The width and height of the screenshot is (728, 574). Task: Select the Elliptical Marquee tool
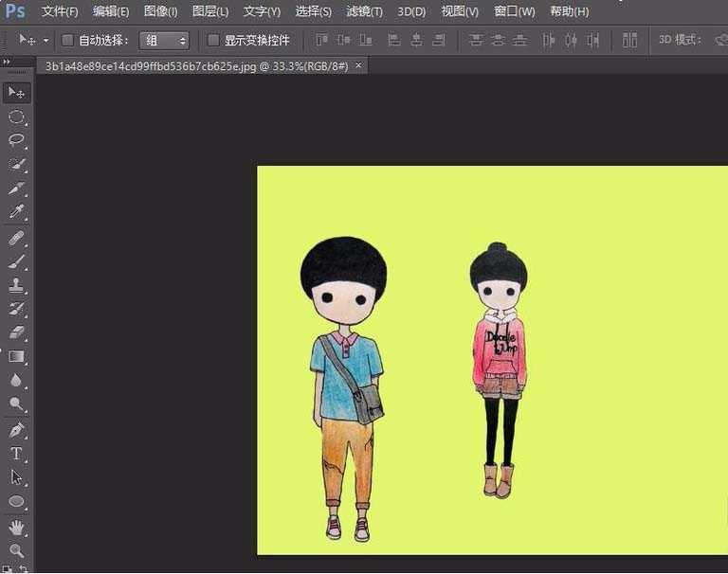(17, 117)
